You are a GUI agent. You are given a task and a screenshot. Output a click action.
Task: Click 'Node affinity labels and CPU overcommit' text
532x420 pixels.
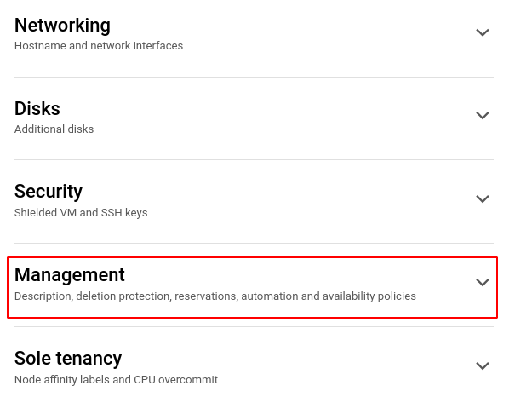(x=116, y=380)
